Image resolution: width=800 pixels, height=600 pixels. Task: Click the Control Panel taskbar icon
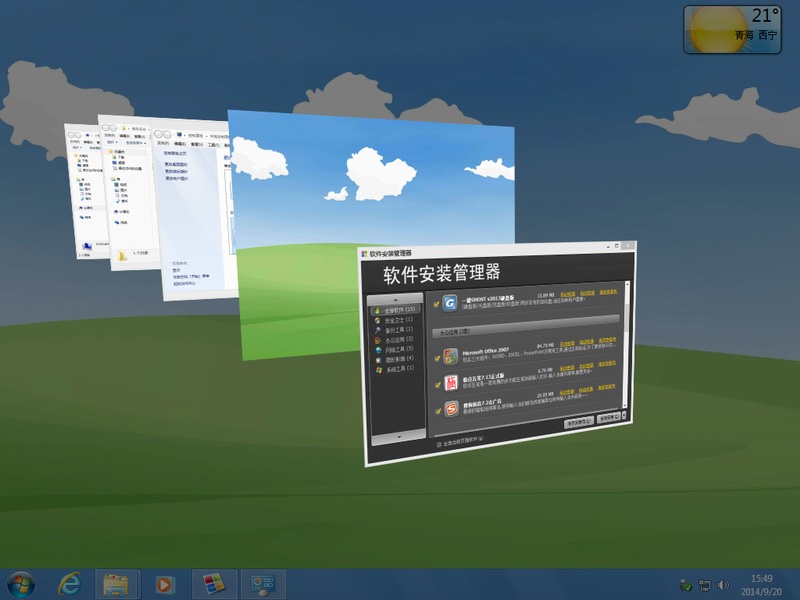pos(262,584)
